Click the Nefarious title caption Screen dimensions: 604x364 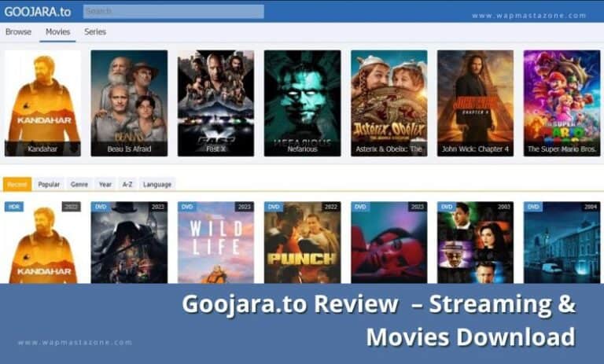coord(302,149)
